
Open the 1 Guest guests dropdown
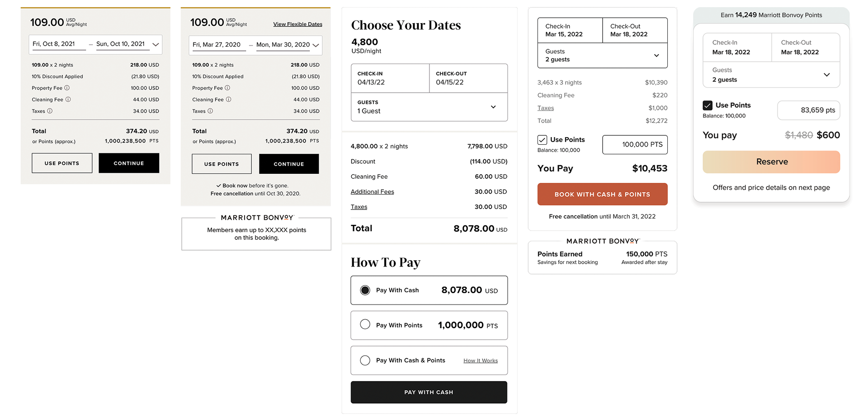click(x=493, y=107)
